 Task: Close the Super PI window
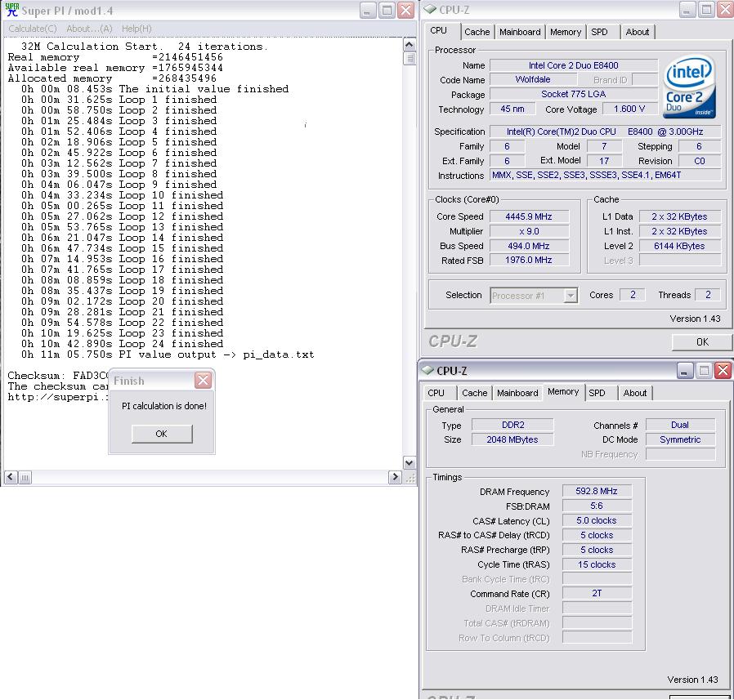tap(405, 11)
